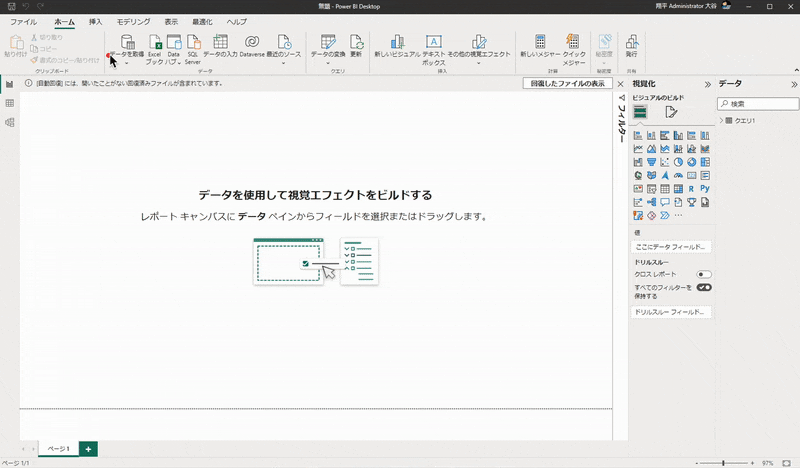Open the ファイル menu
Viewport: 800px width, 468px height.
[x=23, y=22]
